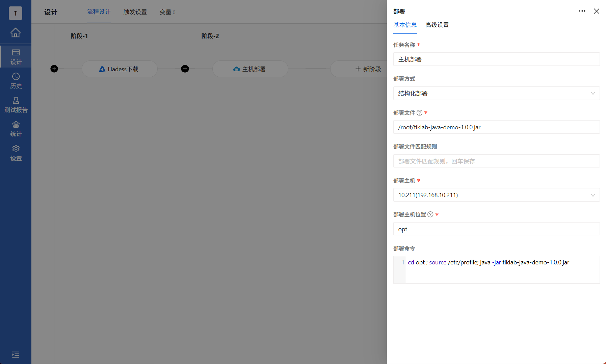Click the 新阶段 new stage button
This screenshot has width=606, height=364.
click(368, 69)
